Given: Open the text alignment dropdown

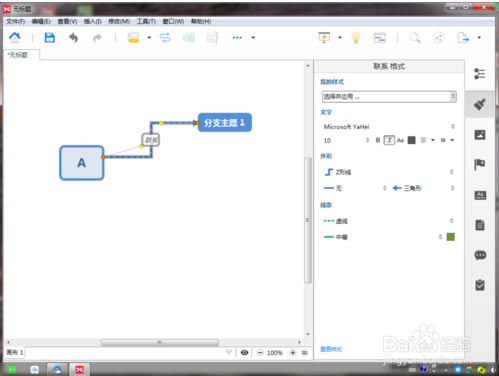Looking at the screenshot, I should (428, 140).
